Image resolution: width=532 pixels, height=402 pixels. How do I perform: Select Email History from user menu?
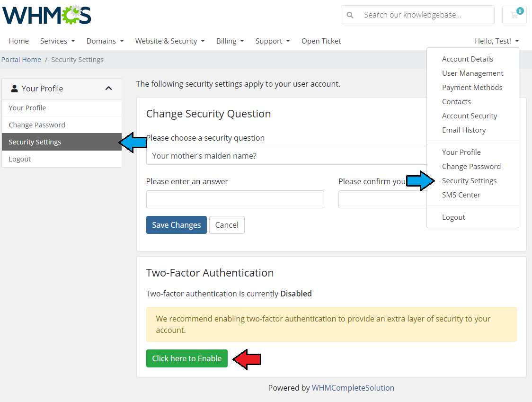click(x=464, y=130)
